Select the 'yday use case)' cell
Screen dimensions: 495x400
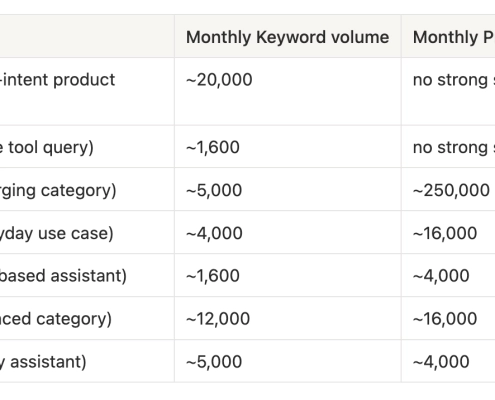point(87,232)
